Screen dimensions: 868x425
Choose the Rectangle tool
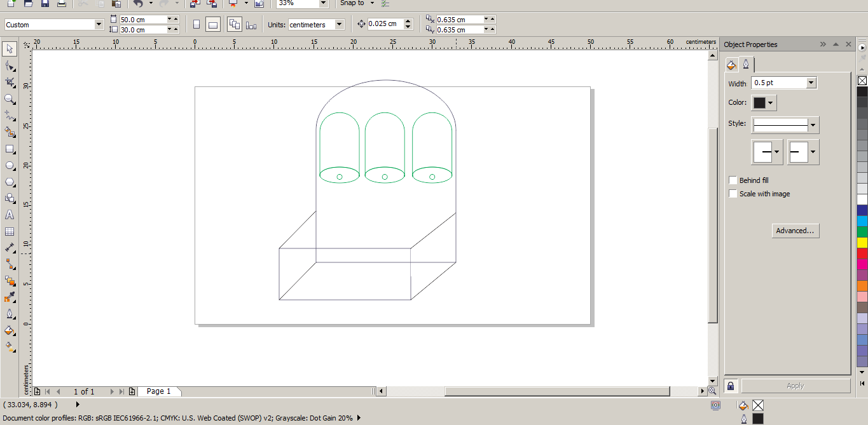coord(10,149)
